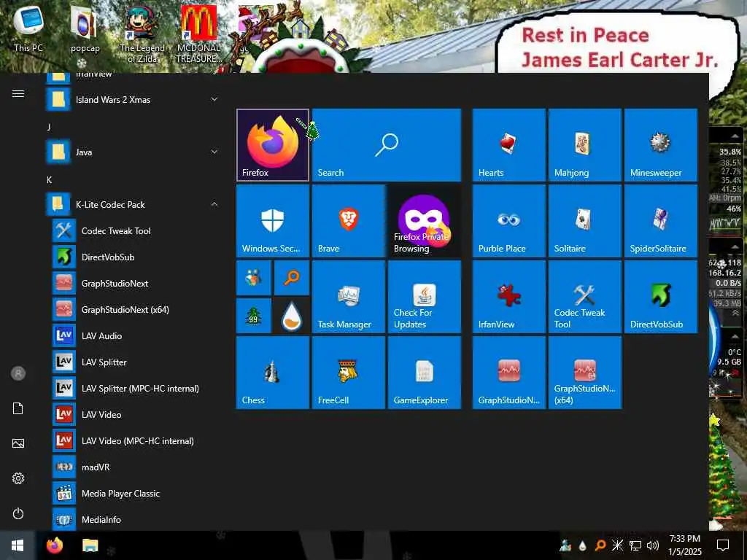This screenshot has width=747, height=560.
Task: Select the popcap desktop icon
Action: (85, 29)
